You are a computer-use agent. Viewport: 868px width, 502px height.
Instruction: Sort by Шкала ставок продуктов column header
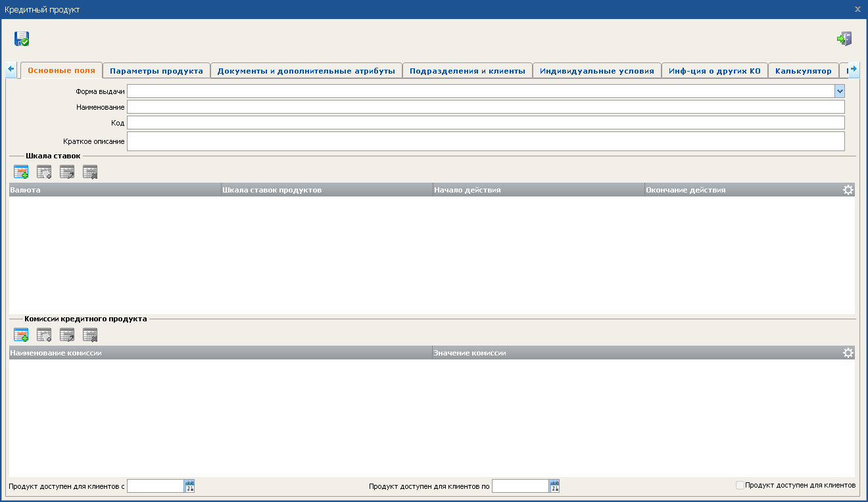pyautogui.click(x=327, y=190)
